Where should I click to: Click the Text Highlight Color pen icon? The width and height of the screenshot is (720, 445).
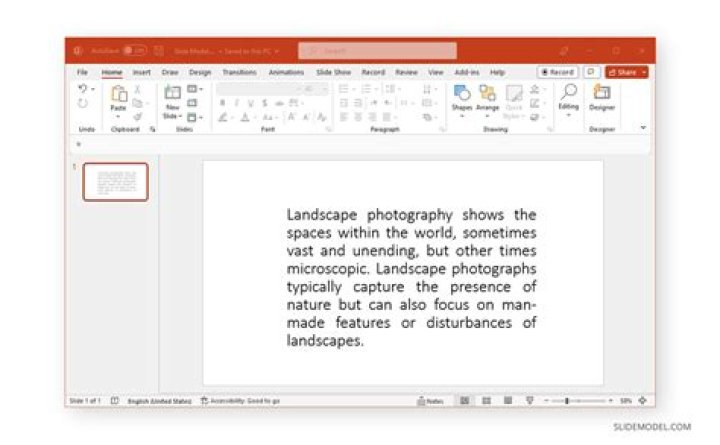(x=223, y=118)
